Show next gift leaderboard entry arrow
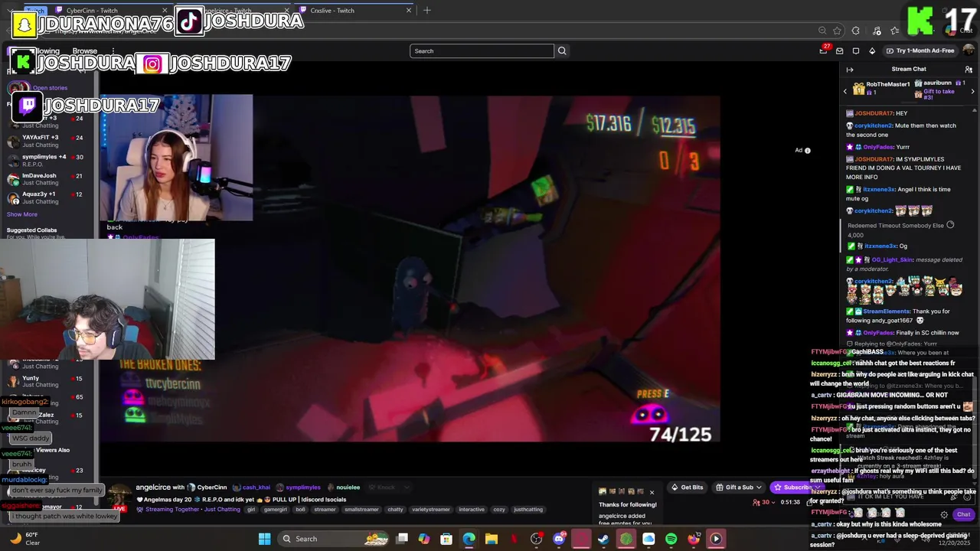Viewport: 980px width, 551px height. tap(972, 91)
